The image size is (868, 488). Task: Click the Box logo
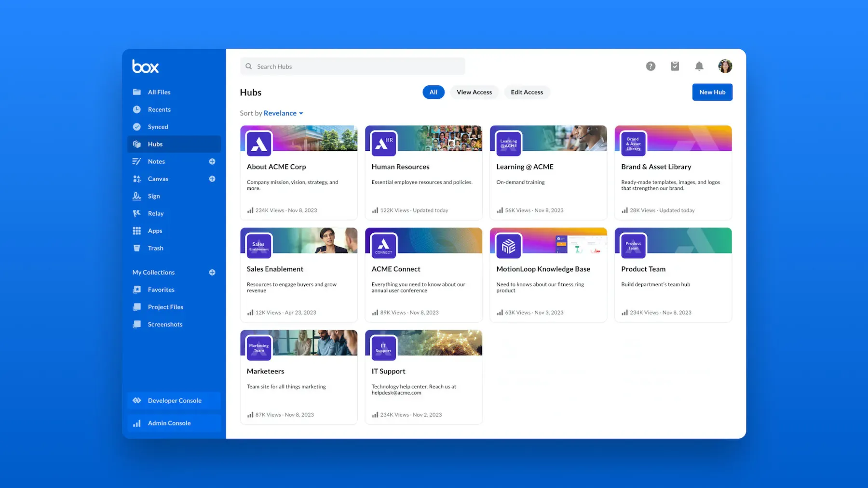pyautogui.click(x=145, y=67)
